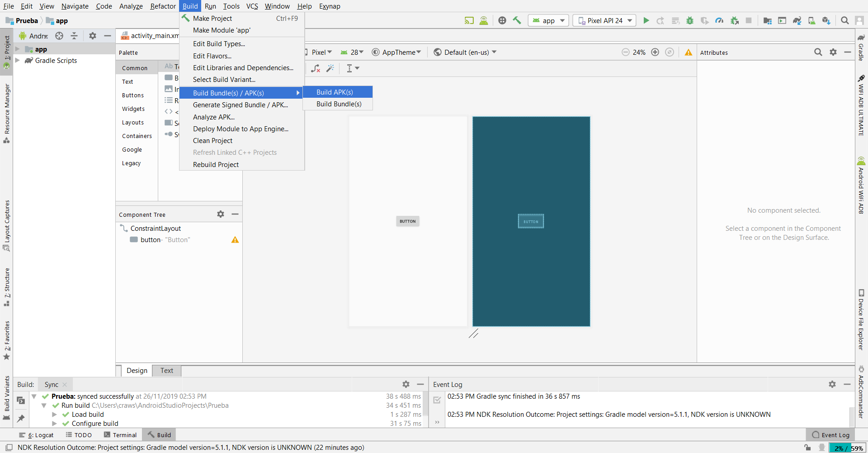Click the Debug app bug icon
Viewport: 868px width, 453px height.
[x=690, y=20]
